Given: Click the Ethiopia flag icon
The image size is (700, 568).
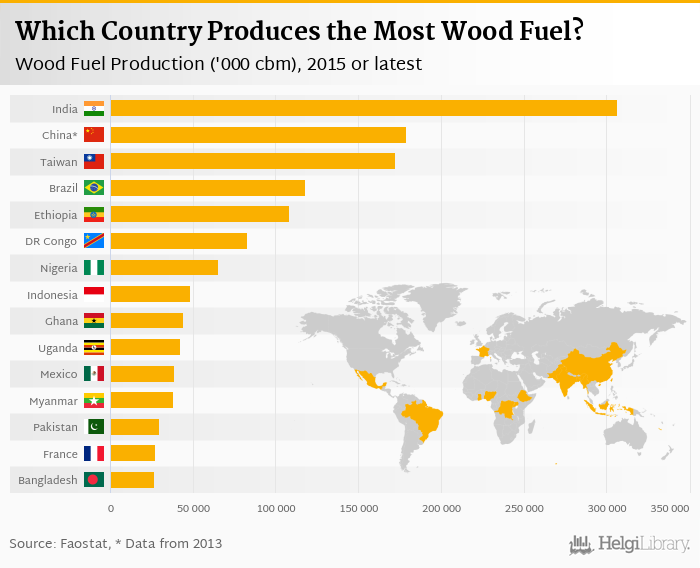Looking at the screenshot, I should pos(94,214).
